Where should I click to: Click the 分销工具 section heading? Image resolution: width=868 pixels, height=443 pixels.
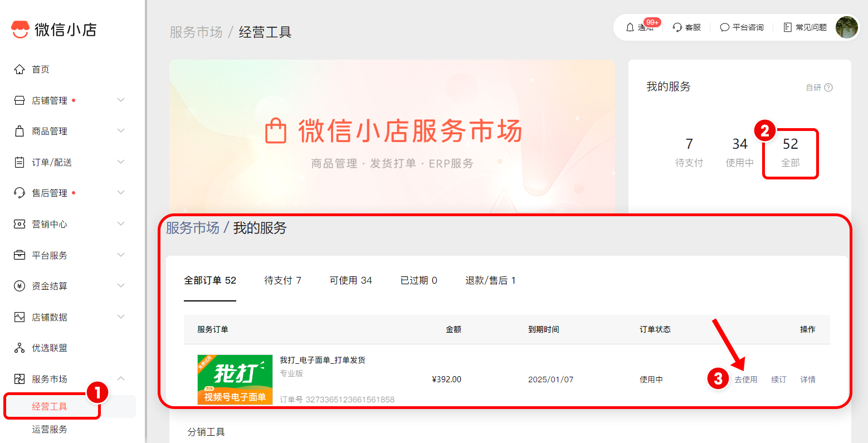[x=206, y=432]
